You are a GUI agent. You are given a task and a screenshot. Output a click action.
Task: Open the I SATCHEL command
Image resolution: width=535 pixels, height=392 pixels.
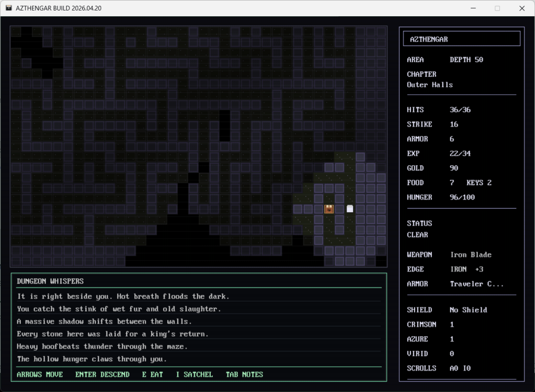195,374
